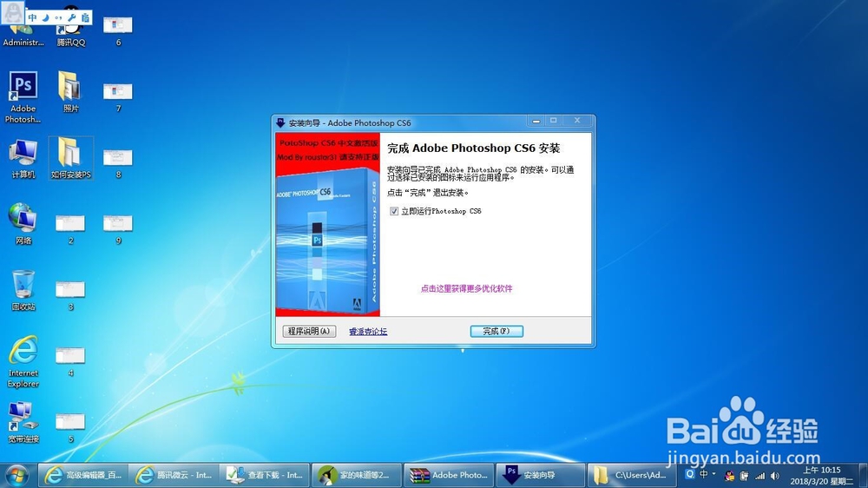Open the Adobe Photoshop desktop shortcut
The height and width of the screenshot is (488, 868).
click(x=23, y=96)
